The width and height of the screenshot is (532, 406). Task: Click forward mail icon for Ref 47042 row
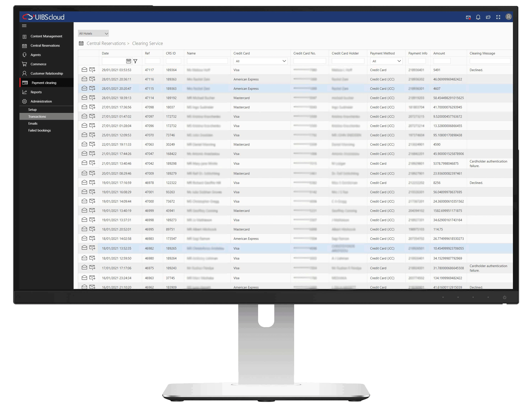point(92,163)
